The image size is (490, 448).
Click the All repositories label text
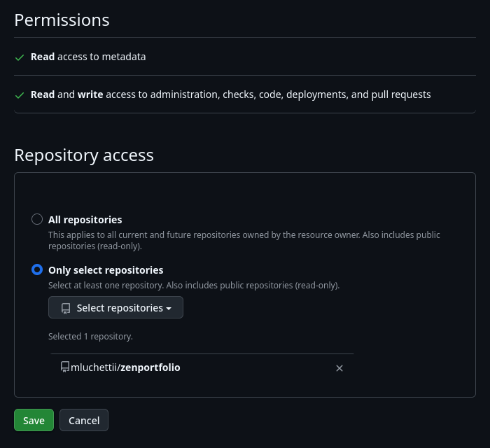pyautogui.click(x=85, y=220)
